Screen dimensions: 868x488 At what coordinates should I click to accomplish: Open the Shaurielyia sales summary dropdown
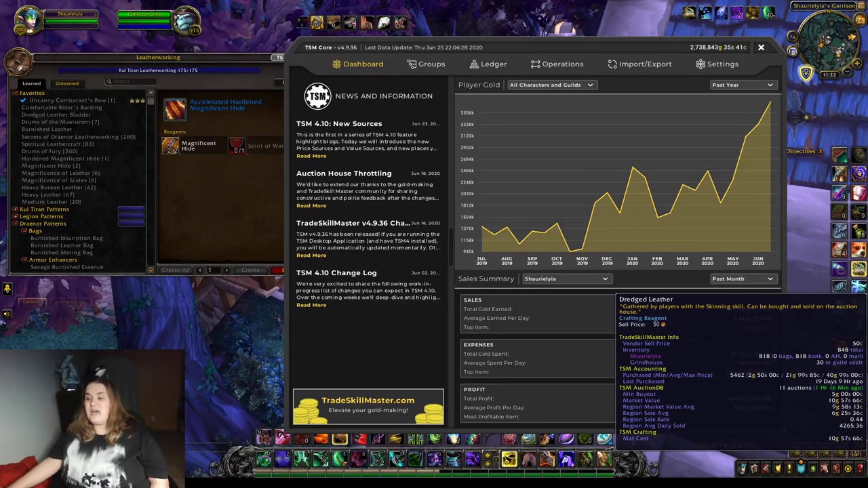click(566, 279)
